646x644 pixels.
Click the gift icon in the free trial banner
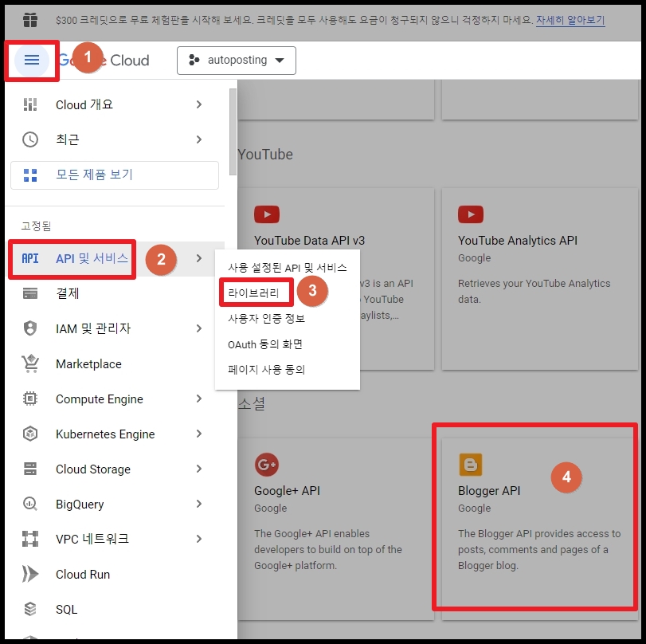(30, 20)
